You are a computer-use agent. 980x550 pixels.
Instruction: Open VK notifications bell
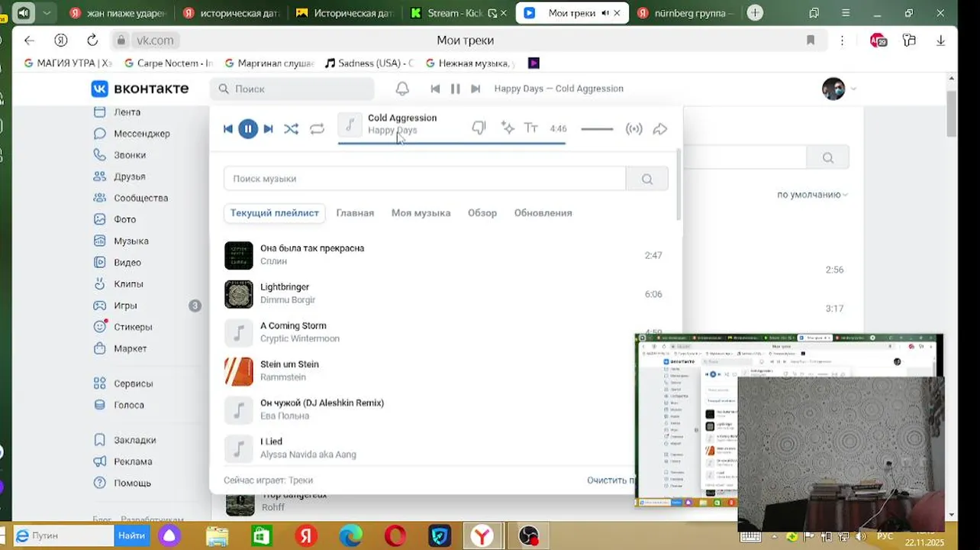coord(402,89)
